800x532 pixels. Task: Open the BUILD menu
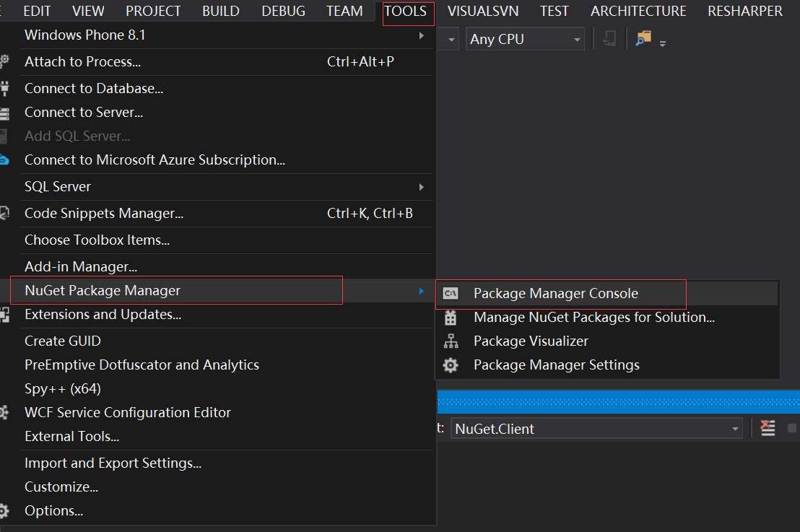221,11
